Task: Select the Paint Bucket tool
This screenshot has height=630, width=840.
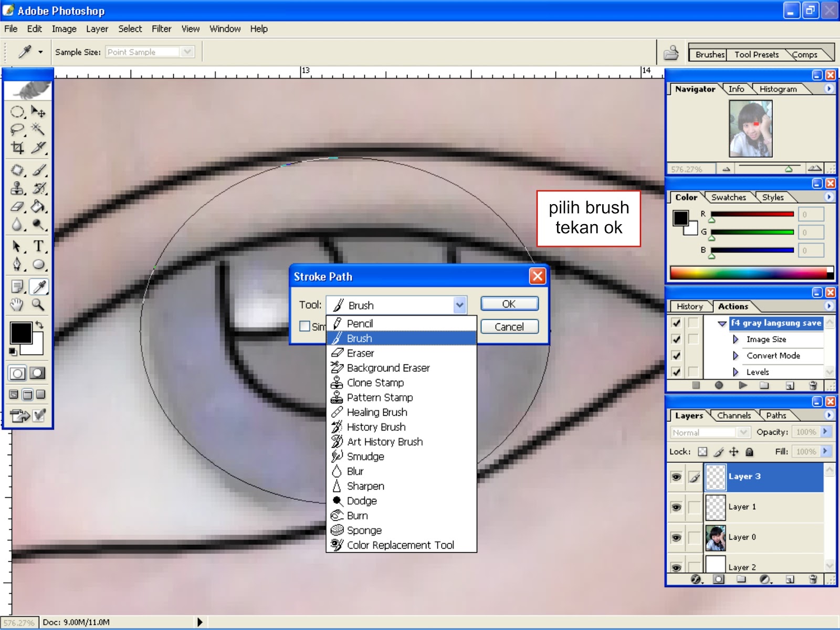Action: [38, 206]
